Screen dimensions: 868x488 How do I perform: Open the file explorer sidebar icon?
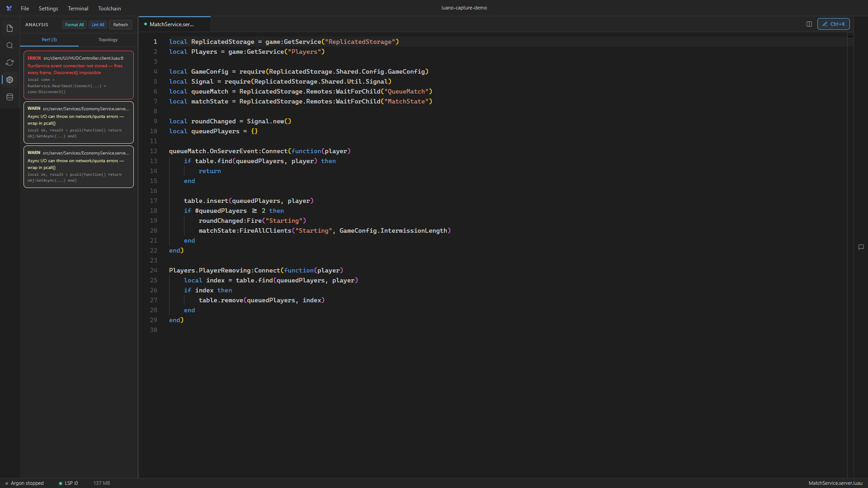[9, 28]
